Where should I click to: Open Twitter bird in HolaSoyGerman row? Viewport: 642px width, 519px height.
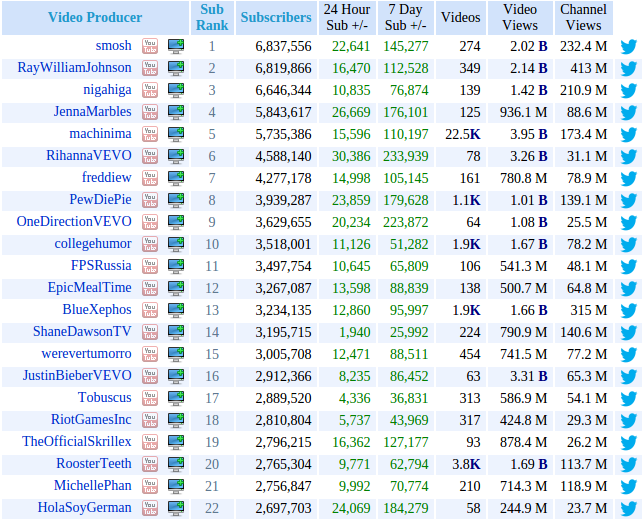tap(628, 509)
